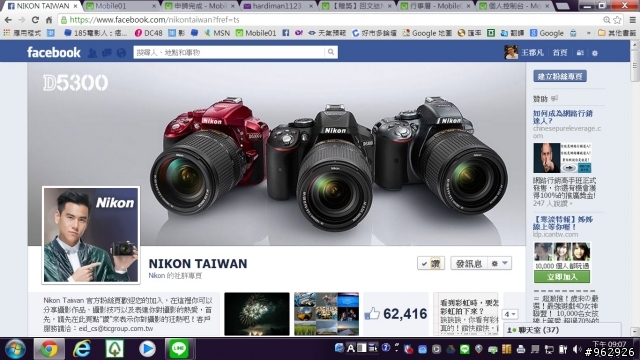Switch to the 行事曆 - Mobile01 tab
The width and height of the screenshot is (640, 360).
tap(435, 6)
